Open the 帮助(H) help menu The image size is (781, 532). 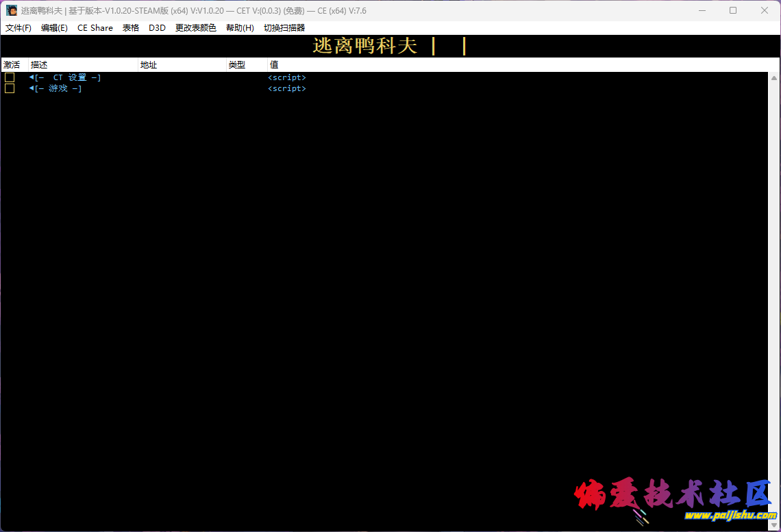pos(240,27)
